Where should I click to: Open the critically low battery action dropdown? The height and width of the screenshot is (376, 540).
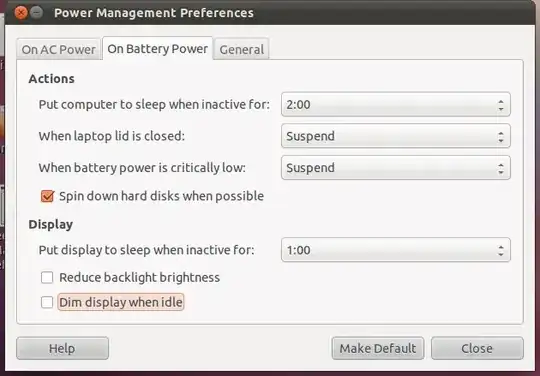pyautogui.click(x=396, y=168)
